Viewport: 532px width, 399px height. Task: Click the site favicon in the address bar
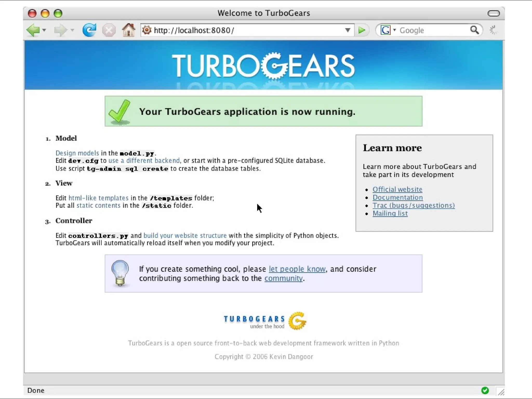coord(147,30)
